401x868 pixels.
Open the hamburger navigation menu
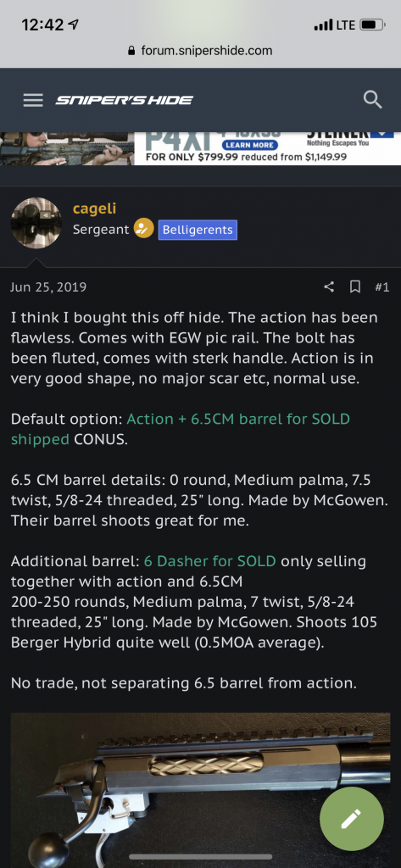[x=33, y=100]
